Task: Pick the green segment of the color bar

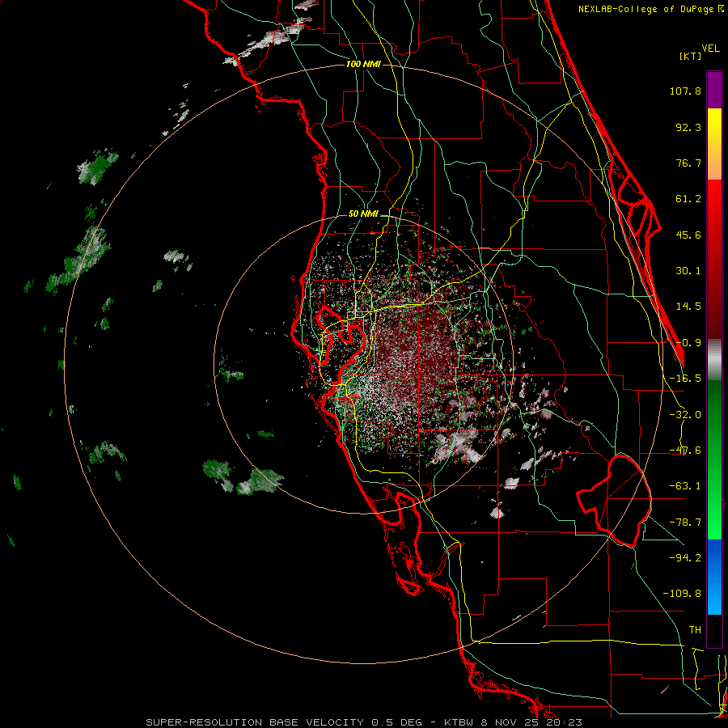Action: 714,459
